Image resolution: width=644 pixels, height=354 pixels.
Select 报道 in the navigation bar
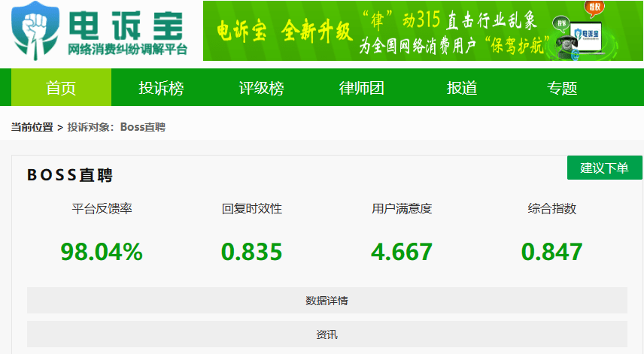click(462, 88)
